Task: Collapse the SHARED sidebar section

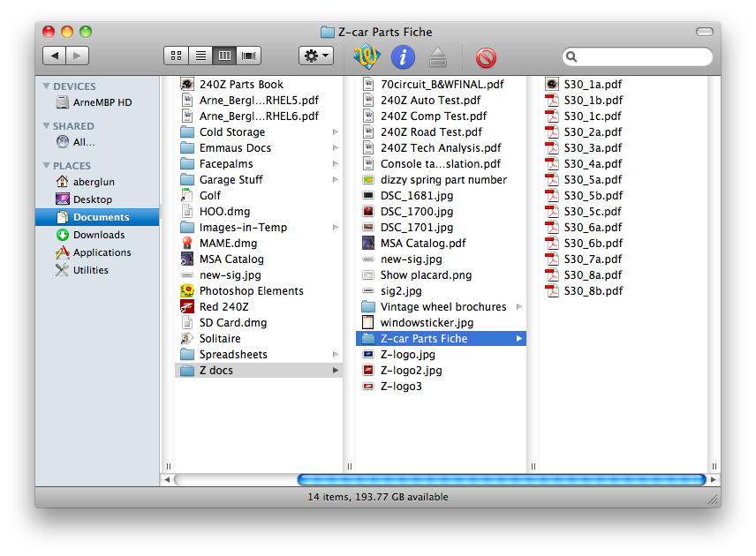Action: 46,125
